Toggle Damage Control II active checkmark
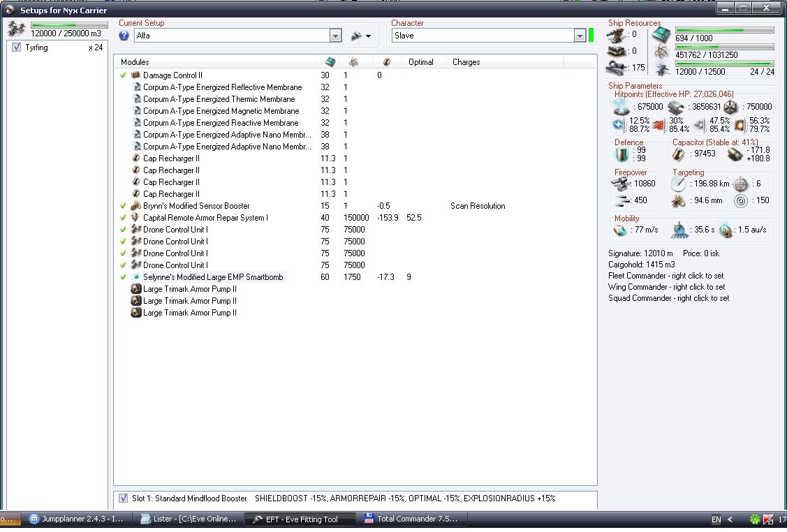 [123, 75]
